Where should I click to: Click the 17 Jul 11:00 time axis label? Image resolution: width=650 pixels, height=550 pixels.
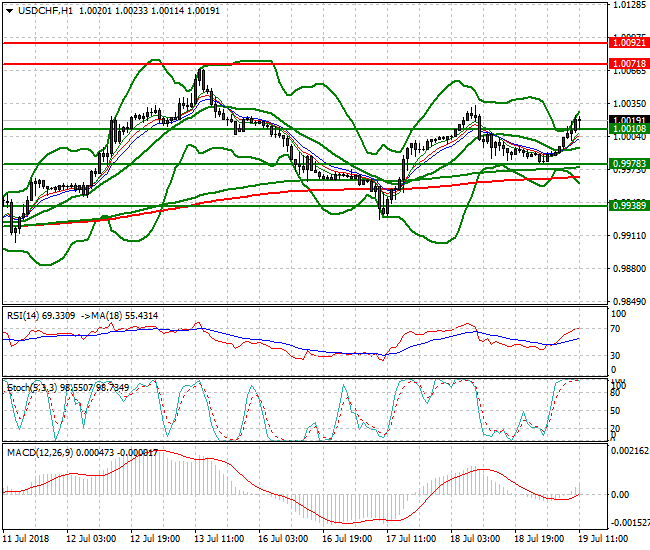[x=411, y=539]
